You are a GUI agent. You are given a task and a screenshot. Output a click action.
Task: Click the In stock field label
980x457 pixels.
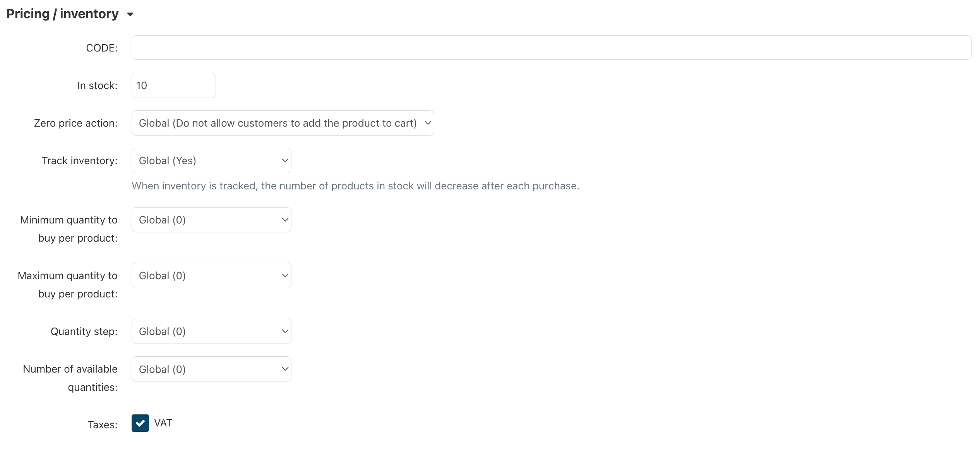tap(97, 86)
